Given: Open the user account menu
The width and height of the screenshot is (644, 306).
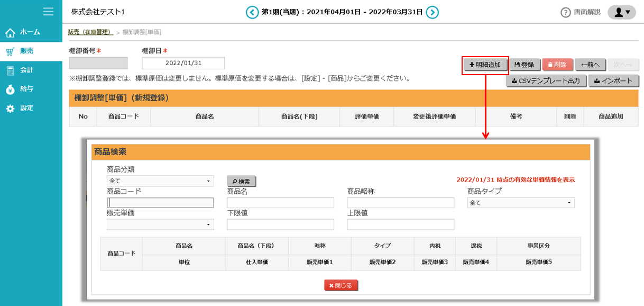Looking at the screenshot, I should 621,12.
